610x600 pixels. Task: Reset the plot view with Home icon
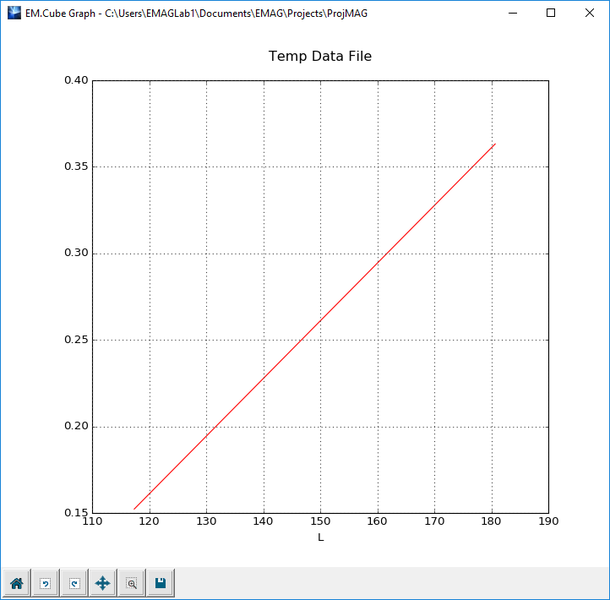click(16, 582)
